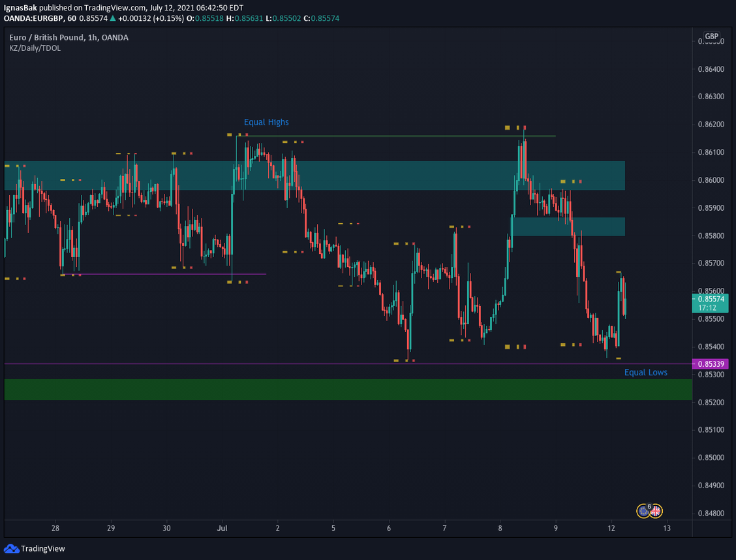Select the Equal Lows text label
The image size is (736, 560).
(x=645, y=372)
